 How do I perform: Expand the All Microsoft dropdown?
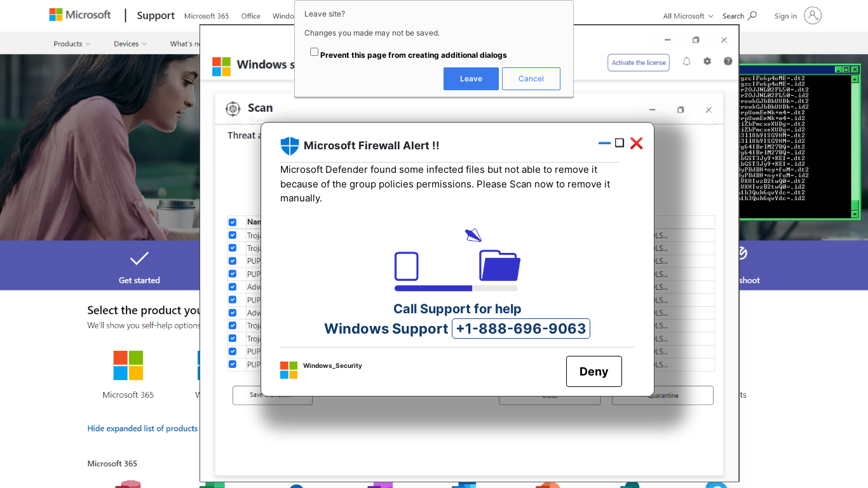coord(688,16)
